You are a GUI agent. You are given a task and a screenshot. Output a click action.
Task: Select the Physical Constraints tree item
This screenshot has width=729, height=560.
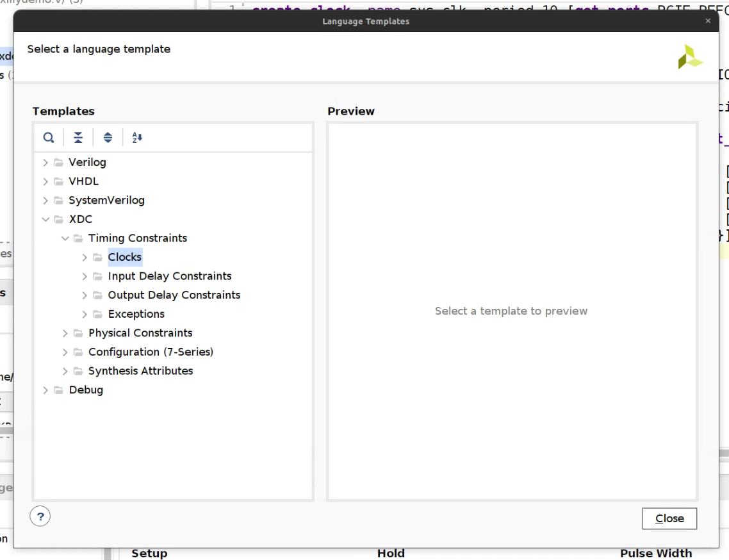click(x=140, y=333)
